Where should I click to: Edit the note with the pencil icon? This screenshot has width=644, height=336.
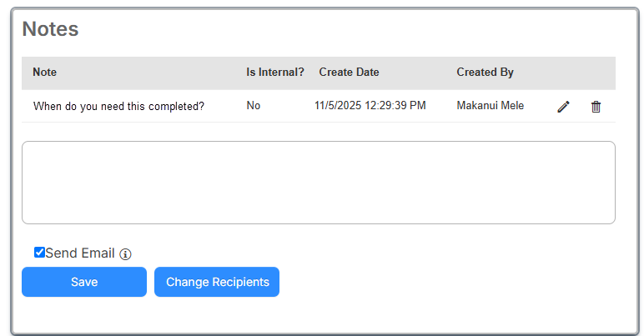[x=563, y=107]
